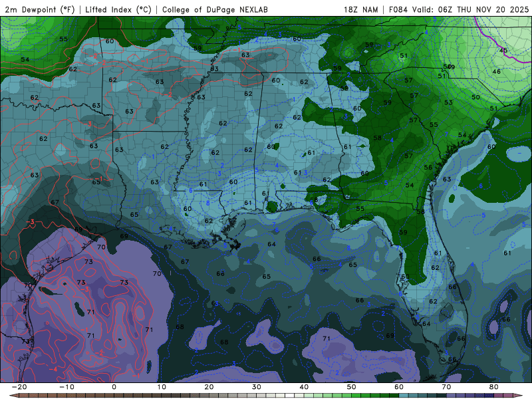Screen dimensions: 532x399
Task: Click the "2m Dewpoint (°F)" title text
Action: [x=40, y=9]
